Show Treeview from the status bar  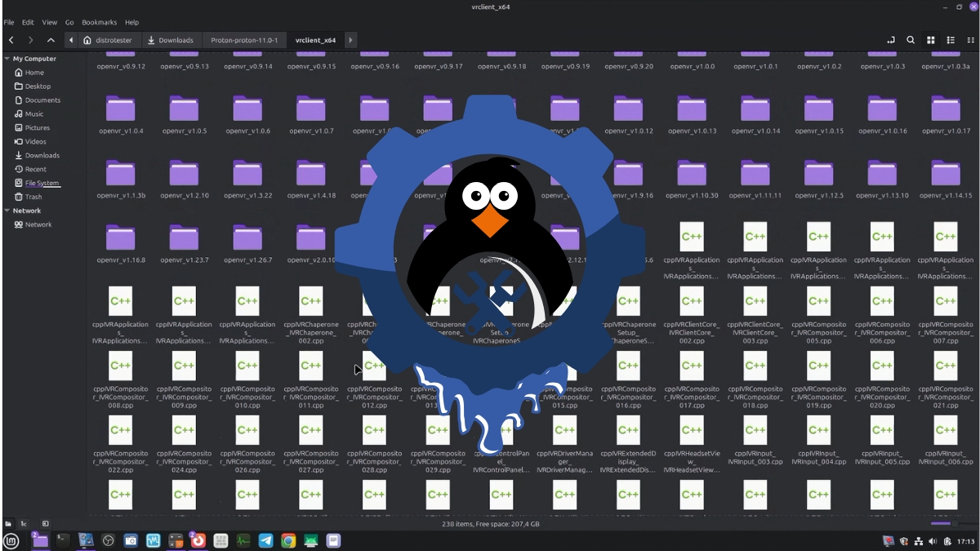(24, 523)
